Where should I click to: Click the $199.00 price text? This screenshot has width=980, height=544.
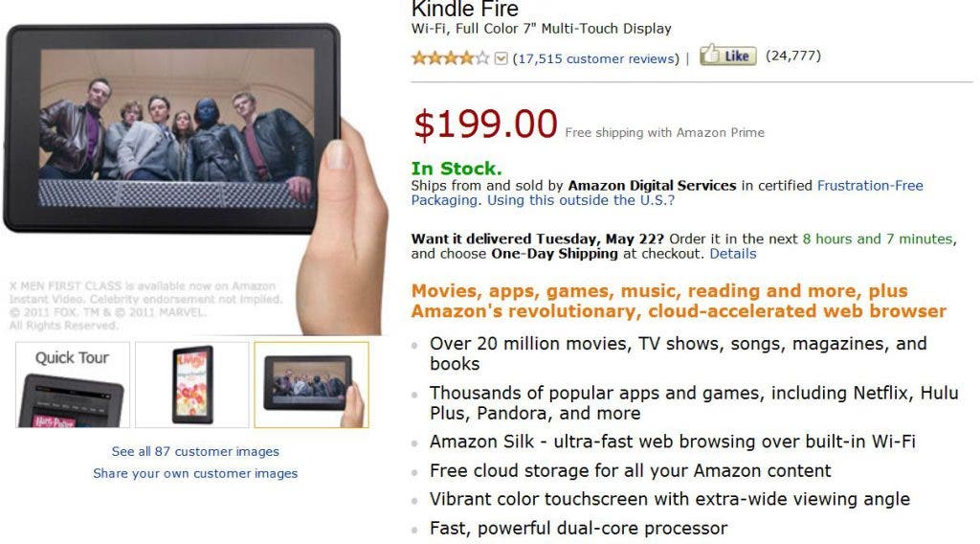485,124
